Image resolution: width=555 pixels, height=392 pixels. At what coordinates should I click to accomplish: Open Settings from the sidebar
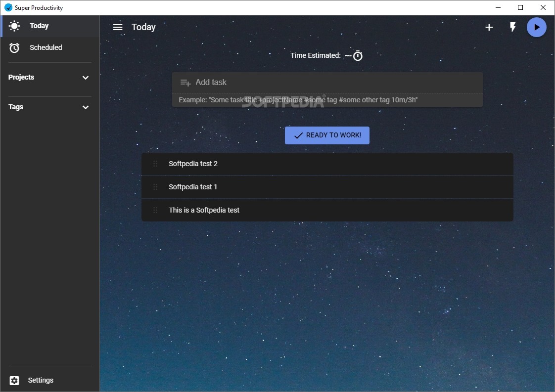tap(50, 380)
